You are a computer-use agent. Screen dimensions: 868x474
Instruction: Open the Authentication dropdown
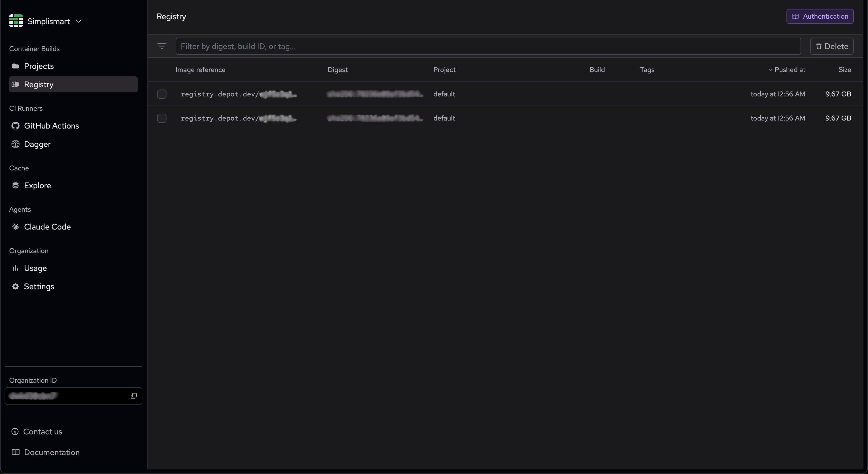point(820,16)
